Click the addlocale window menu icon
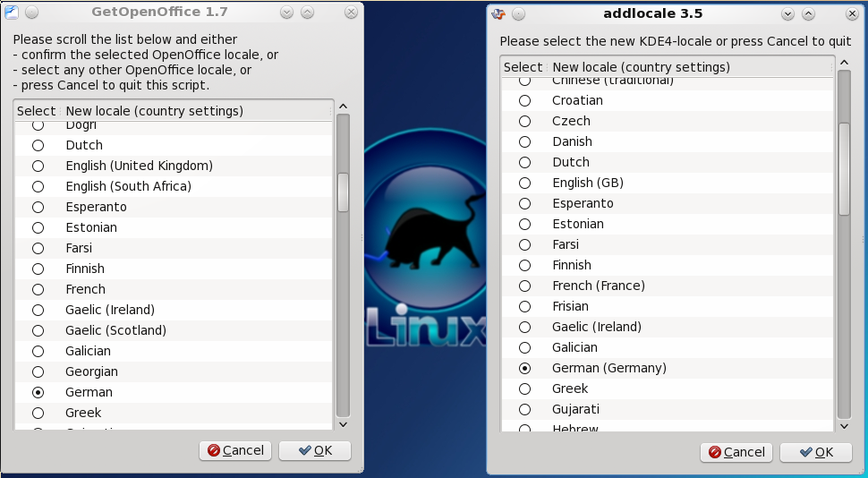 pos(498,14)
